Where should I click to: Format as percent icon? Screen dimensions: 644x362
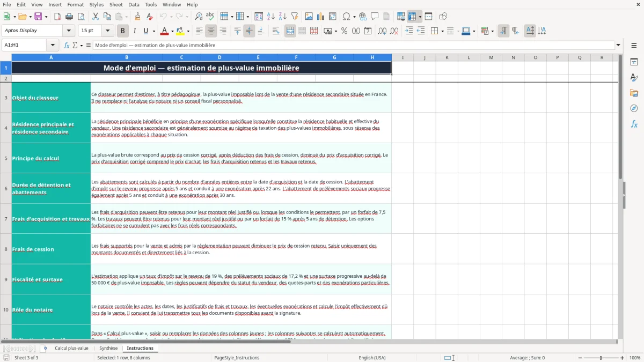pyautogui.click(x=344, y=31)
